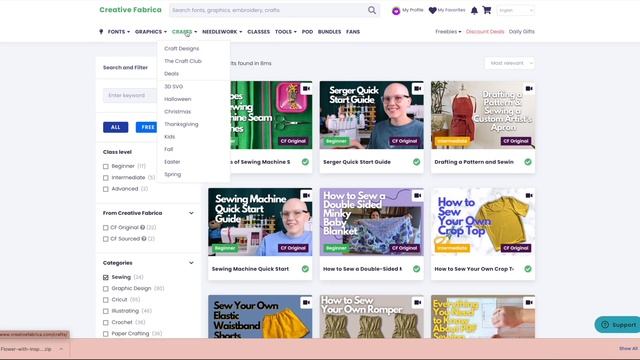Click video icon on Minky Baby Blanket card

point(418,196)
